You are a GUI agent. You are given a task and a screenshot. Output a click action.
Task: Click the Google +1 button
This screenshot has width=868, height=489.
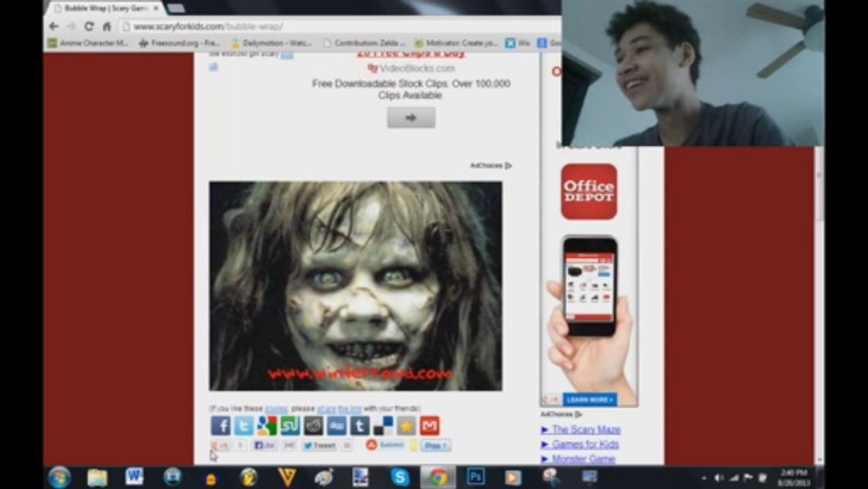(221, 446)
